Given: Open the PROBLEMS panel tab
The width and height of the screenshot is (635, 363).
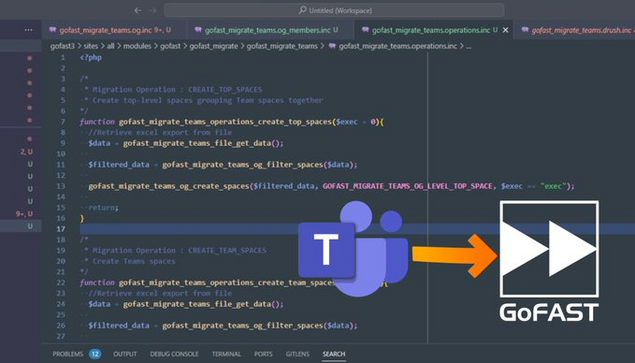Looking at the screenshot, I should pyautogui.click(x=68, y=354).
